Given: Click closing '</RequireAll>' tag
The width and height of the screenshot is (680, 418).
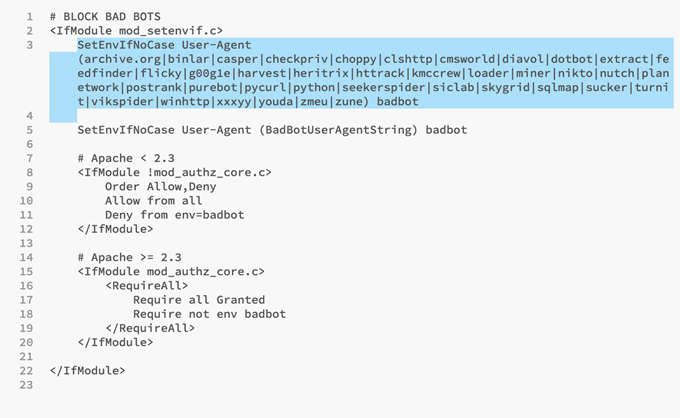Looking at the screenshot, I should pos(150,328).
